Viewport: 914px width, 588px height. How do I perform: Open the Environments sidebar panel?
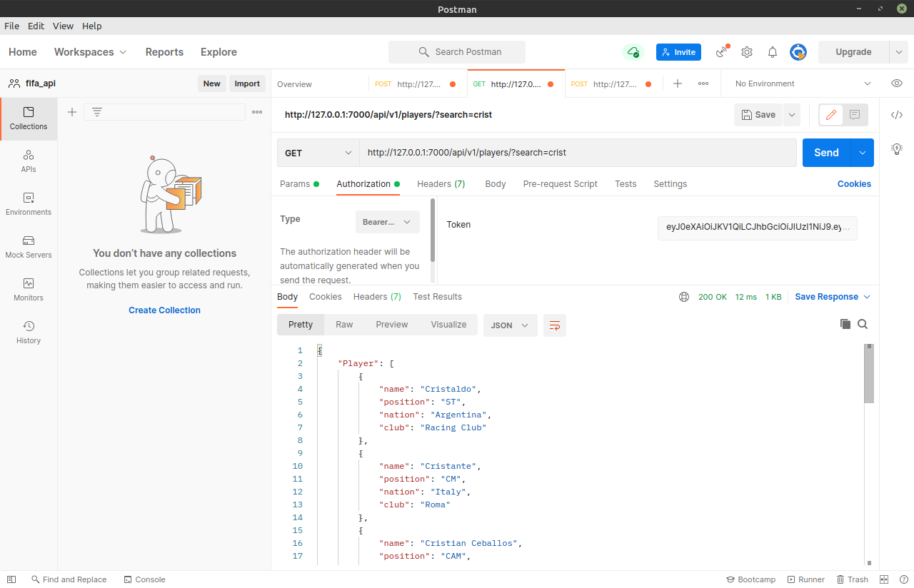coord(29,205)
